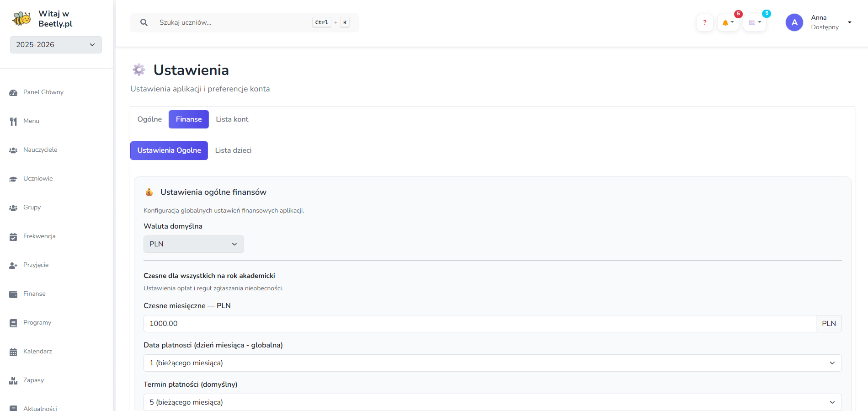Image resolution: width=868 pixels, height=411 pixels.
Task: Switch to the Lista kont tab
Action: pyautogui.click(x=232, y=119)
